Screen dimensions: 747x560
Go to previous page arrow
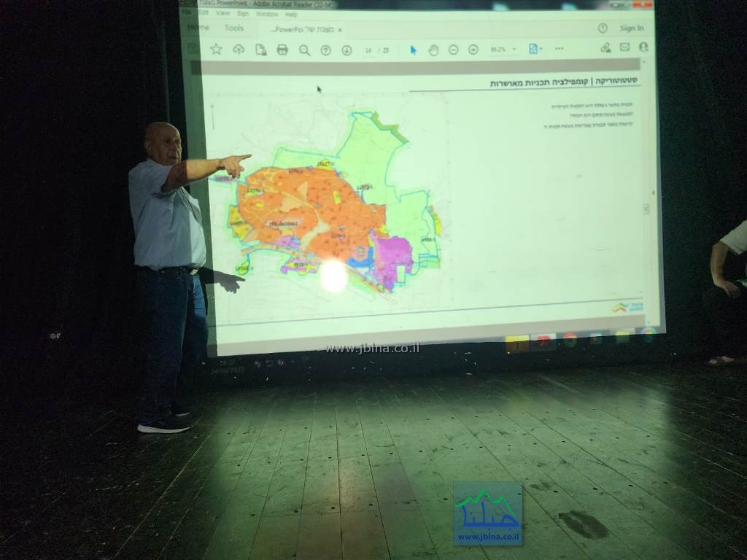click(325, 50)
